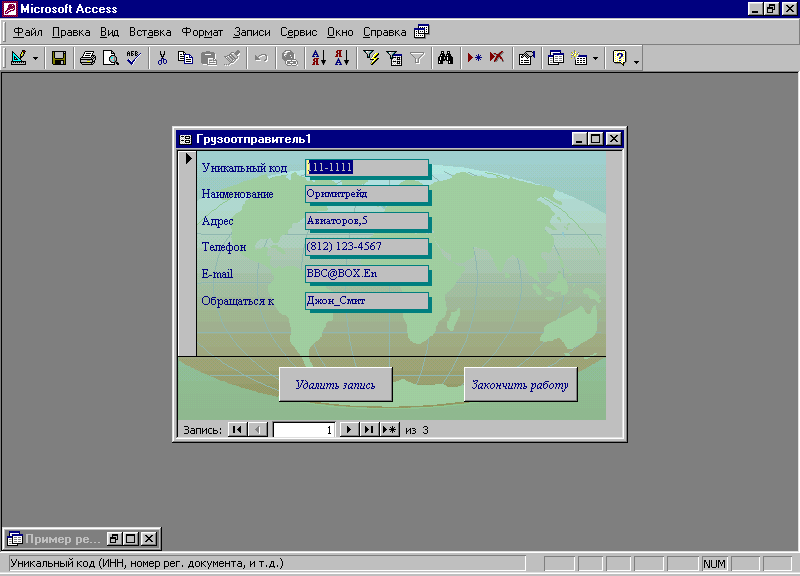
Task: Click the Office Assistant help icon
Action: (619, 58)
